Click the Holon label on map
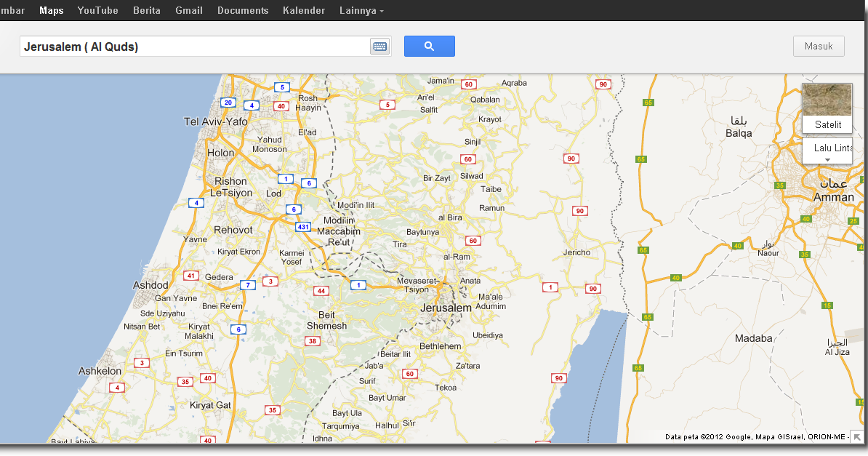The width and height of the screenshot is (868, 456). (x=220, y=153)
